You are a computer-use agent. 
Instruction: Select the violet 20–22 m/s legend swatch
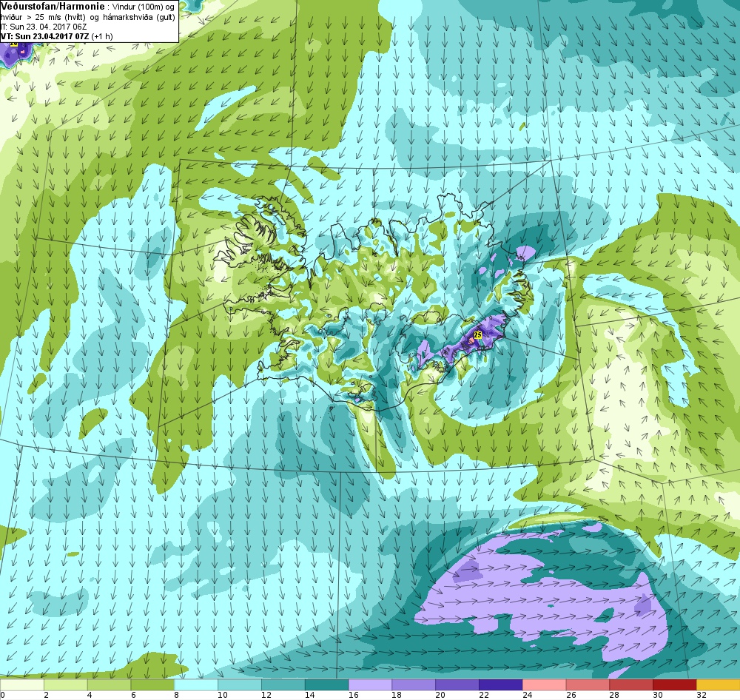point(457,684)
